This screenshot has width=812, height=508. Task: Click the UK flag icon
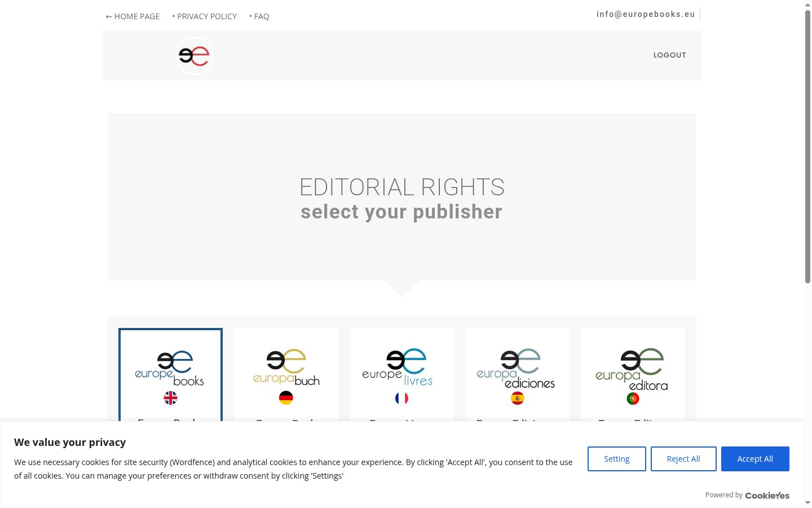tap(170, 398)
